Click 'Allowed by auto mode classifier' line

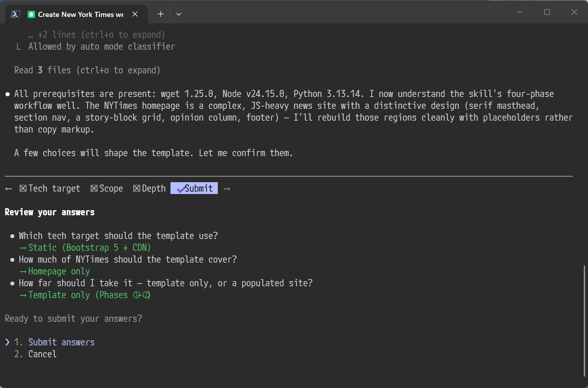click(102, 47)
